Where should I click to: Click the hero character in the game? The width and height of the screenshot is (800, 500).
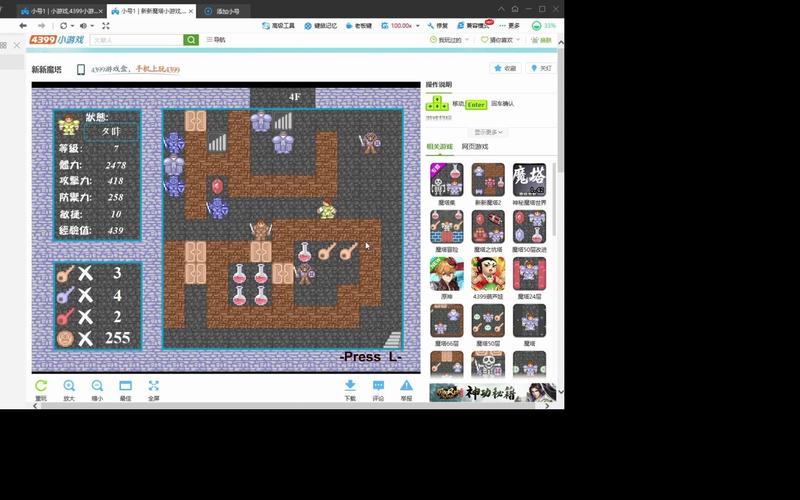[327, 209]
